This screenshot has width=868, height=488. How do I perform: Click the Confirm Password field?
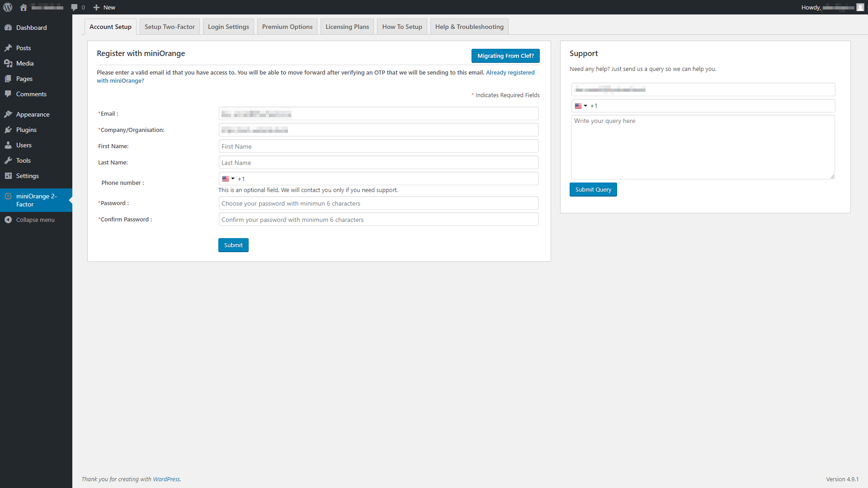point(378,219)
